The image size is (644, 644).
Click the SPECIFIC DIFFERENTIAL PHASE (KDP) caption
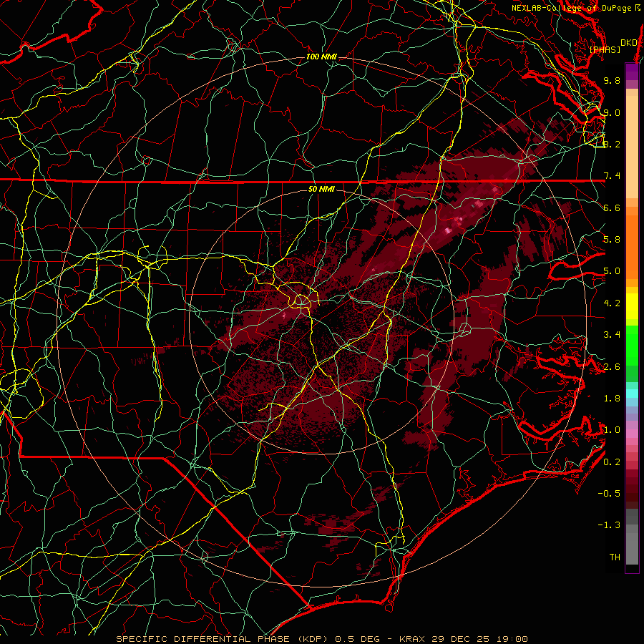(x=223, y=639)
